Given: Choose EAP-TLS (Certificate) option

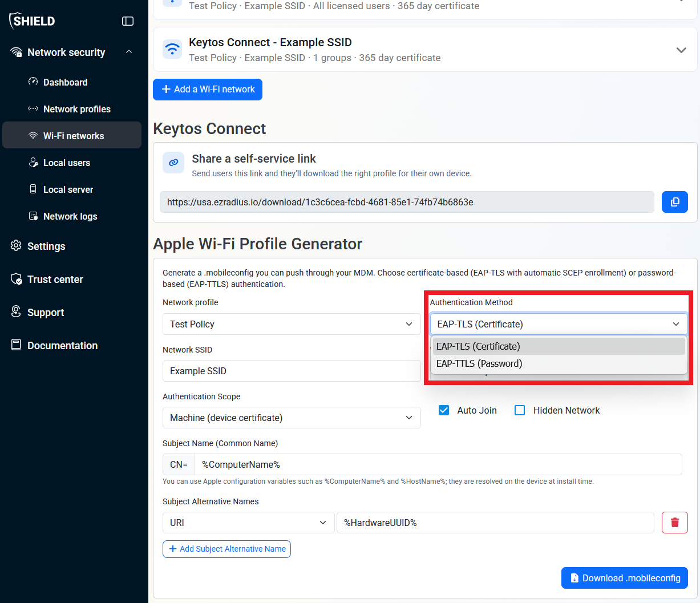Looking at the screenshot, I should pos(559,346).
